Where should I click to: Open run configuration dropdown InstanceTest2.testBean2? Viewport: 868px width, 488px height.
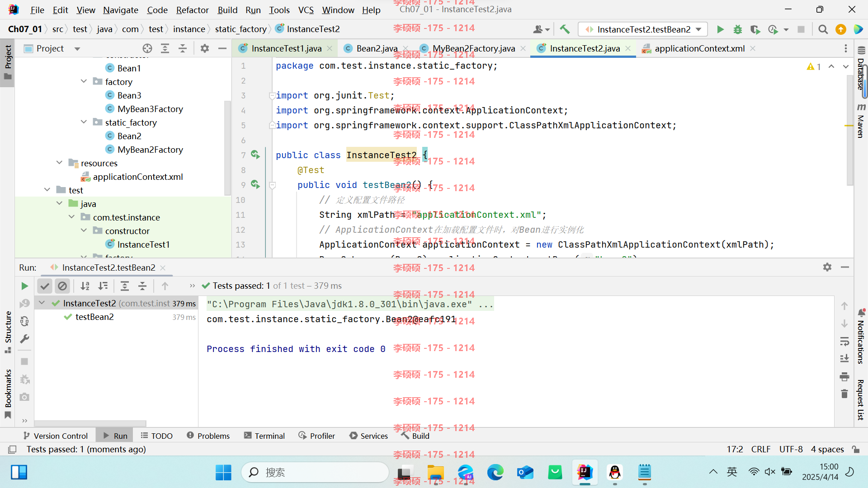tap(643, 29)
